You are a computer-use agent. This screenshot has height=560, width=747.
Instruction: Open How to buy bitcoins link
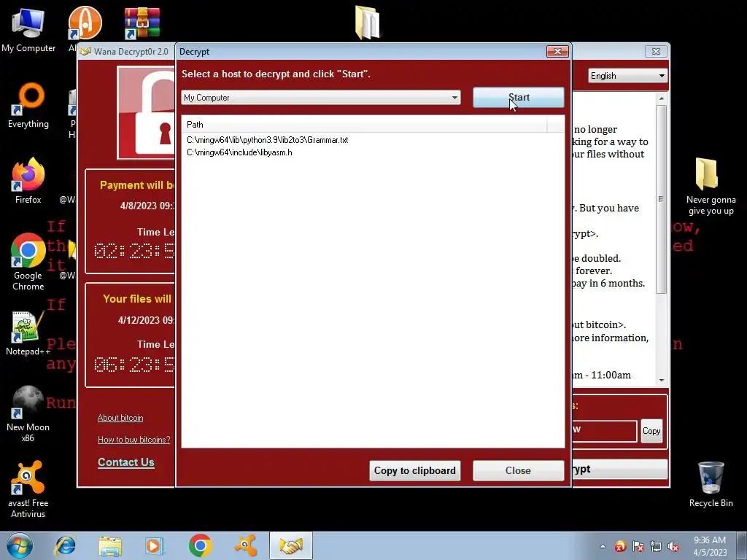coord(134,440)
